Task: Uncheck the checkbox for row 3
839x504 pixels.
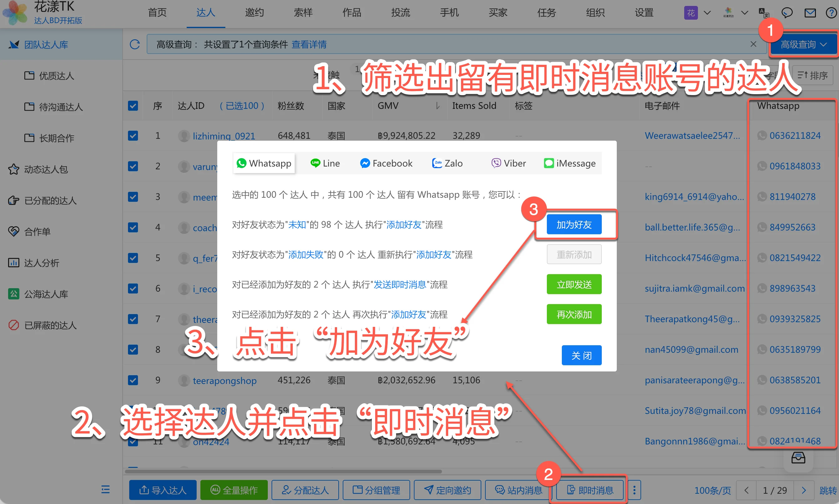Action: point(133,197)
